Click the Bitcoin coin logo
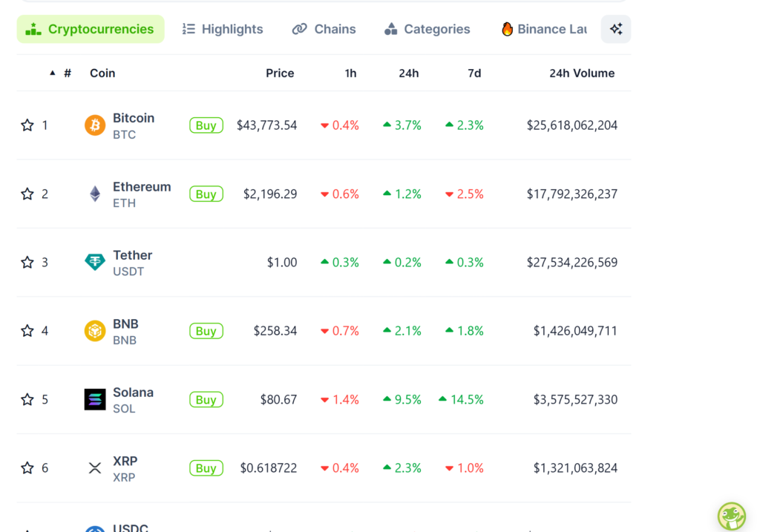 pyautogui.click(x=94, y=125)
